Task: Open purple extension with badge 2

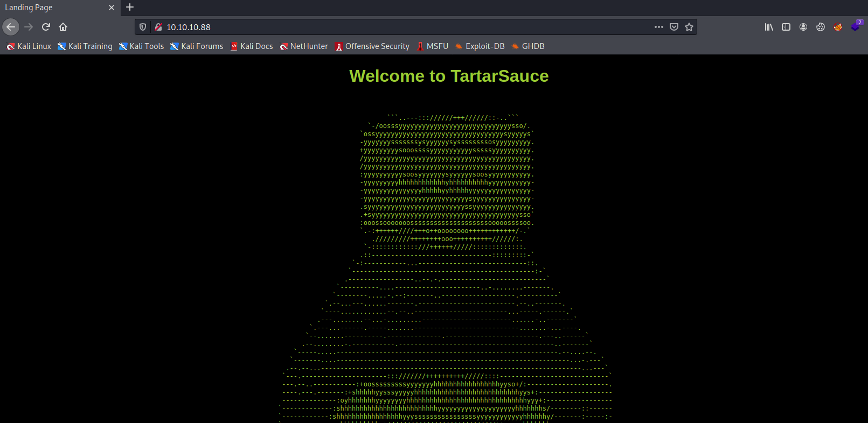Action: [x=856, y=26]
